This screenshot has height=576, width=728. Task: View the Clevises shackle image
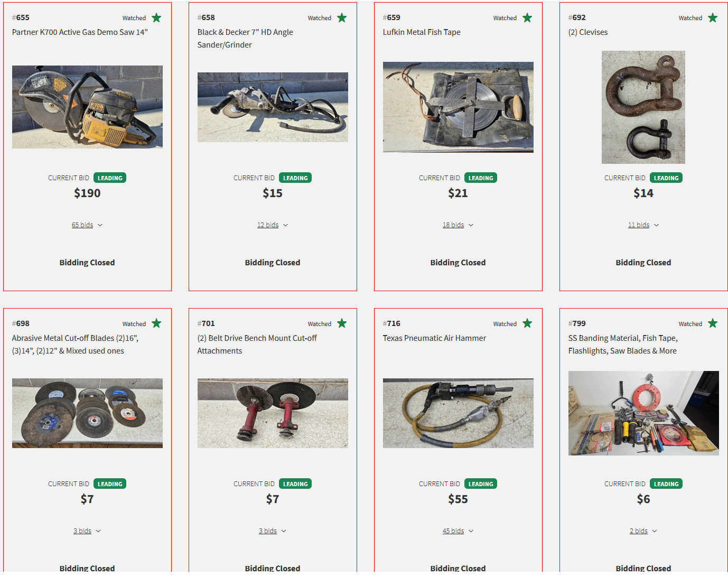(x=643, y=107)
